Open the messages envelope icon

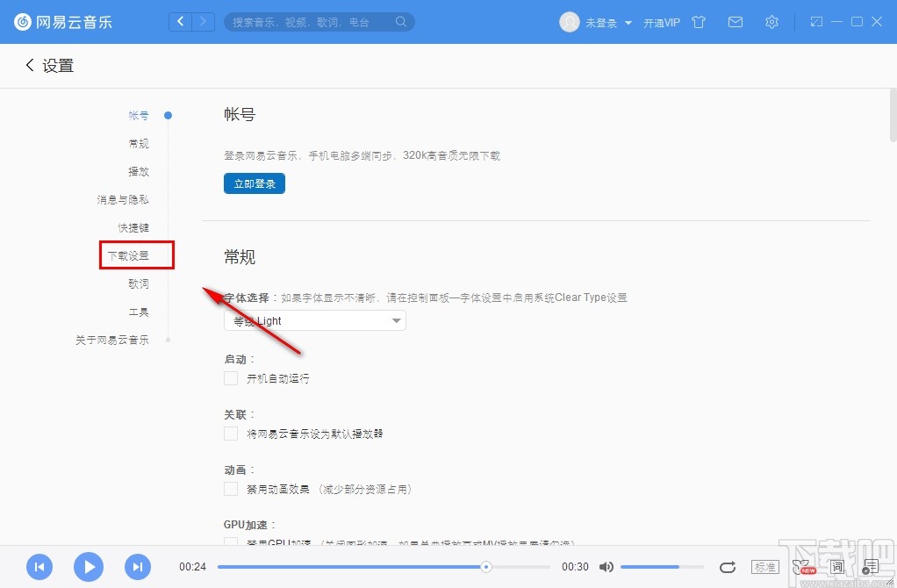tap(736, 22)
